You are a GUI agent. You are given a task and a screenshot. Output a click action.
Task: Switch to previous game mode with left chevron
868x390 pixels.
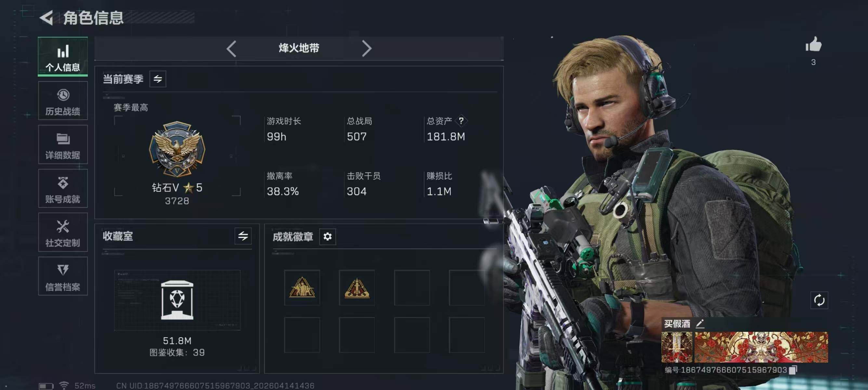[x=231, y=49]
